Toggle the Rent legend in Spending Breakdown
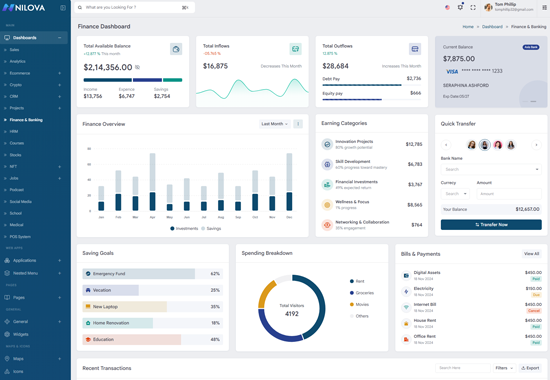 click(x=357, y=281)
